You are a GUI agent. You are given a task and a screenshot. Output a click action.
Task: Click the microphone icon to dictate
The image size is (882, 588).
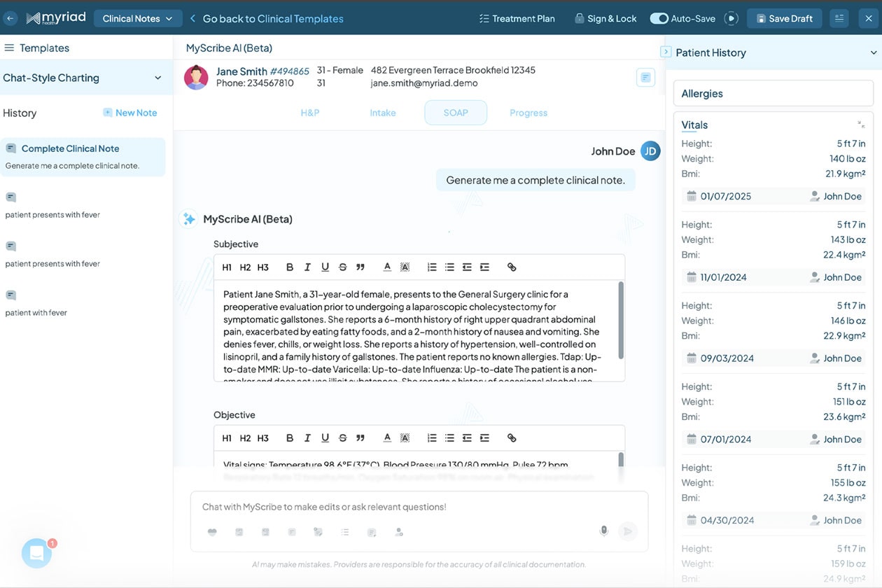click(x=604, y=531)
